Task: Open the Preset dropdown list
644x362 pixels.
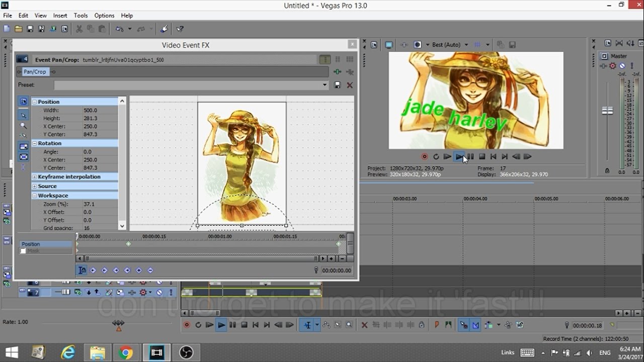Action: (x=325, y=85)
